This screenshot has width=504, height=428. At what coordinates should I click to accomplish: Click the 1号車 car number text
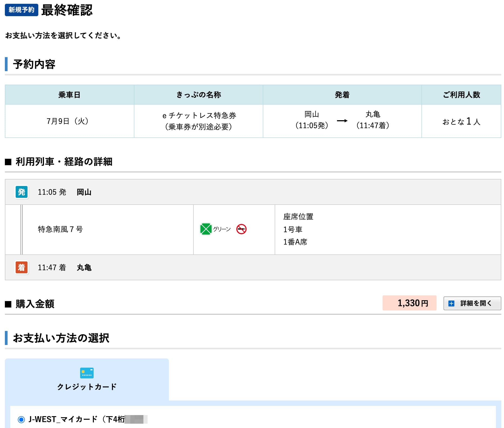tap(293, 229)
